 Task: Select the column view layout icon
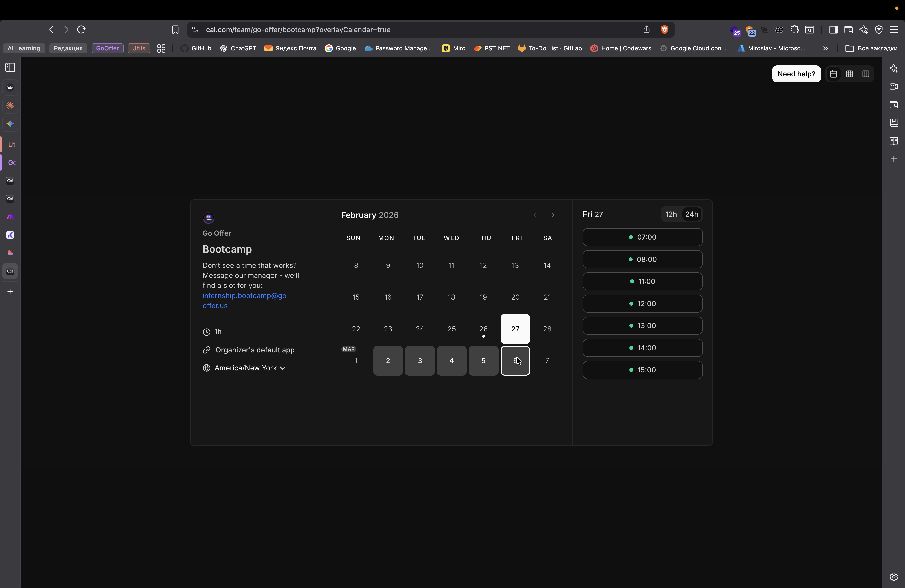tap(866, 74)
